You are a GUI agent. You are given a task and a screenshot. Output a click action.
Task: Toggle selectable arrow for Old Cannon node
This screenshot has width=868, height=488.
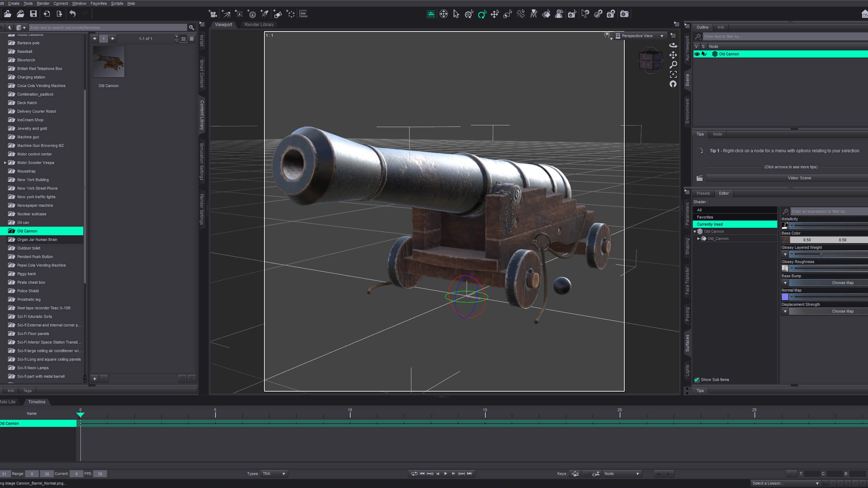[x=704, y=54]
